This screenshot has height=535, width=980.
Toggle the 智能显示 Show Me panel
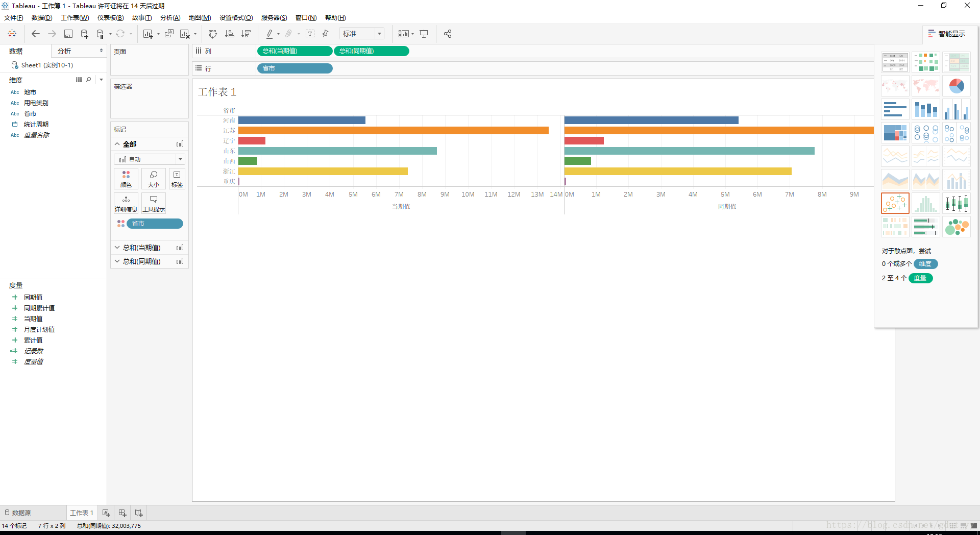[947, 34]
